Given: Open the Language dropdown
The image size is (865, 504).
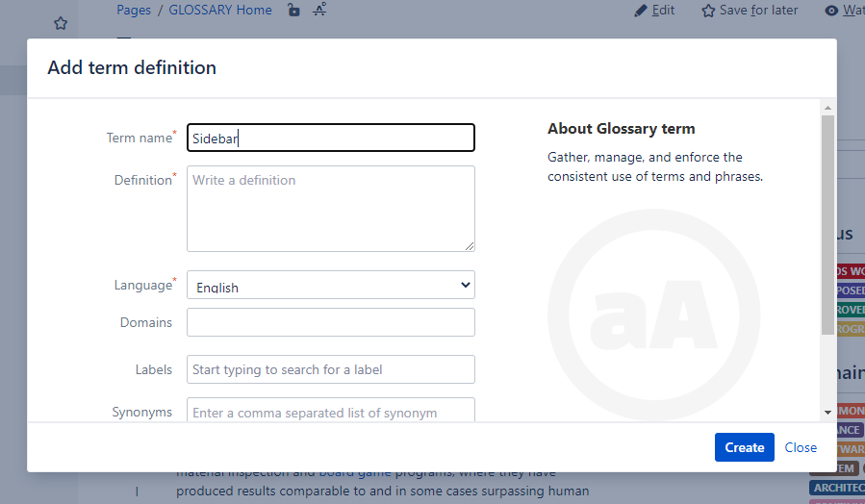Looking at the screenshot, I should pos(330,286).
